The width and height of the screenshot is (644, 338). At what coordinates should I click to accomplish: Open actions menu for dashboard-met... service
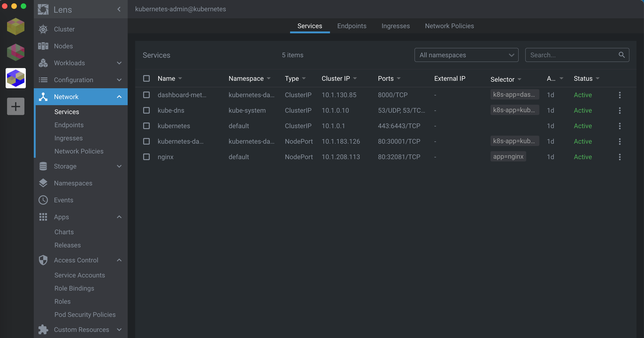point(620,95)
